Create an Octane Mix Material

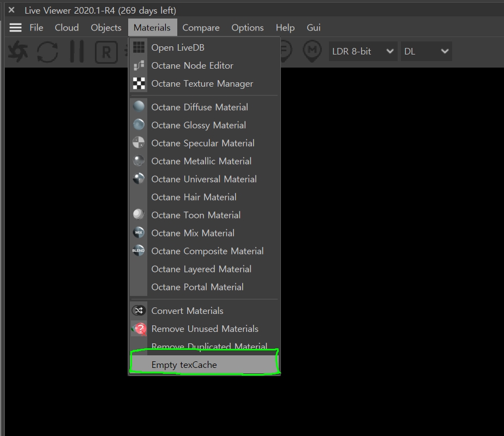coord(204,233)
